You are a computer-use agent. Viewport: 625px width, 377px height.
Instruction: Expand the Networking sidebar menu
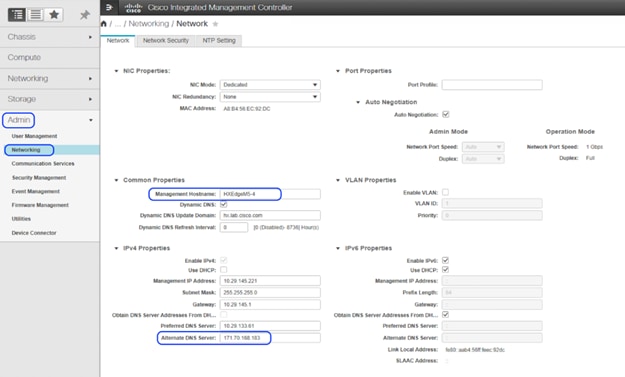[50, 79]
